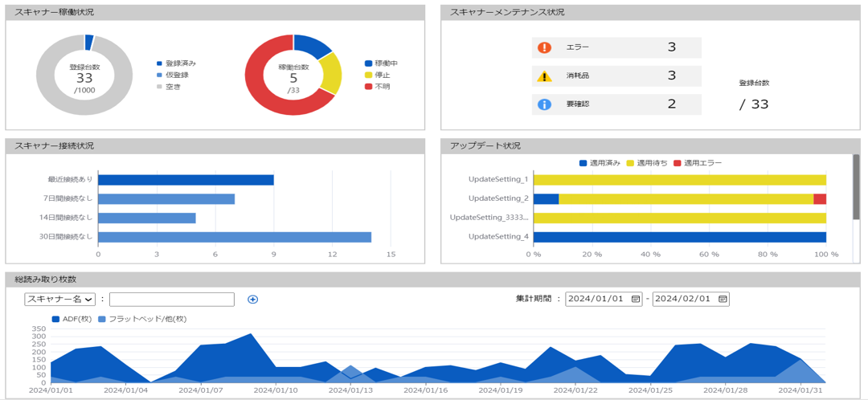Click the red error exclamation icon
The image size is (868, 400).
pyautogui.click(x=545, y=47)
